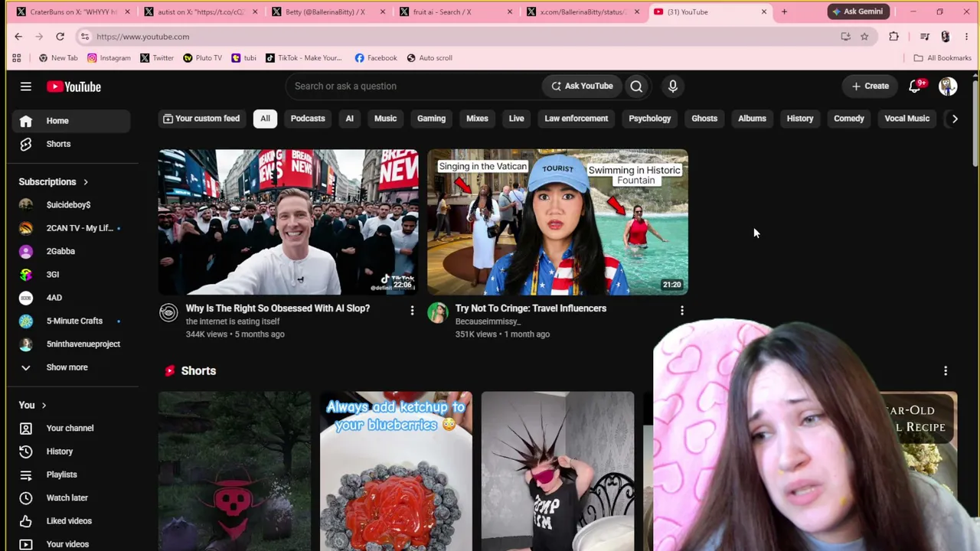Open the 3GI subscription channel
This screenshot has width=980, height=551.
coord(70,274)
